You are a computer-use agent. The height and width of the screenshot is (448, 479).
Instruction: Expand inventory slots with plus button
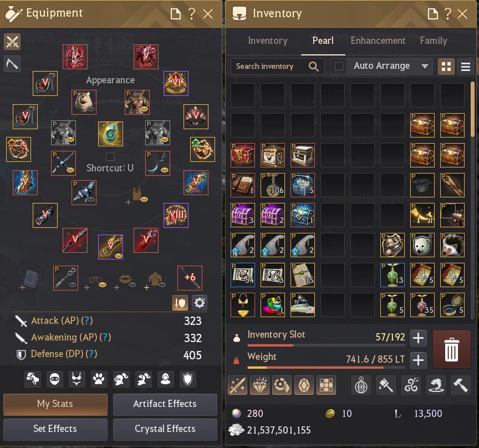pyautogui.click(x=418, y=338)
